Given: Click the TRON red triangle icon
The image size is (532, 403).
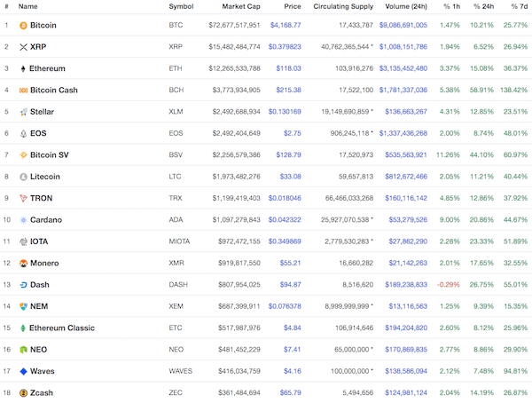Looking at the screenshot, I should [x=23, y=198].
